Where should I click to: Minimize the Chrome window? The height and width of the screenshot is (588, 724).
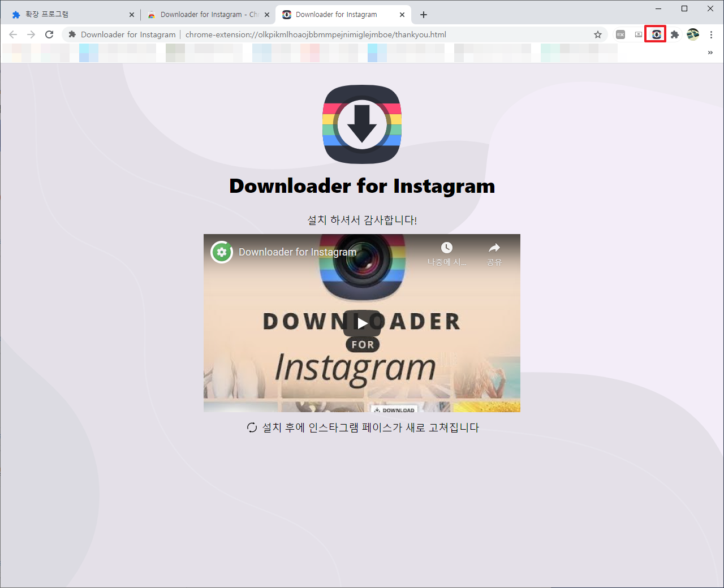coord(659,8)
